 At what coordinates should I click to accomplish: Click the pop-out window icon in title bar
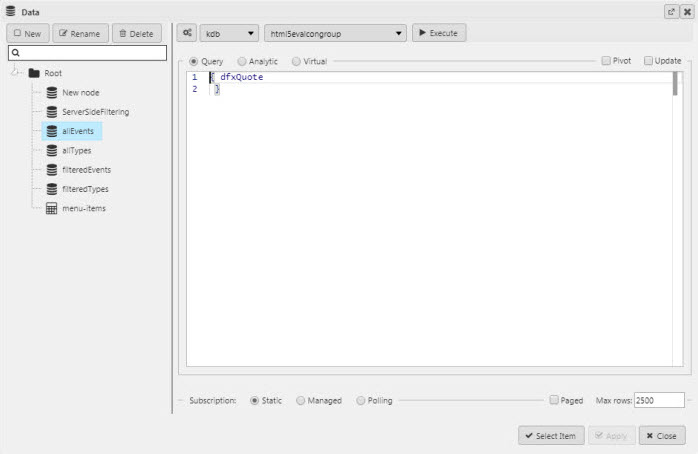tap(671, 11)
